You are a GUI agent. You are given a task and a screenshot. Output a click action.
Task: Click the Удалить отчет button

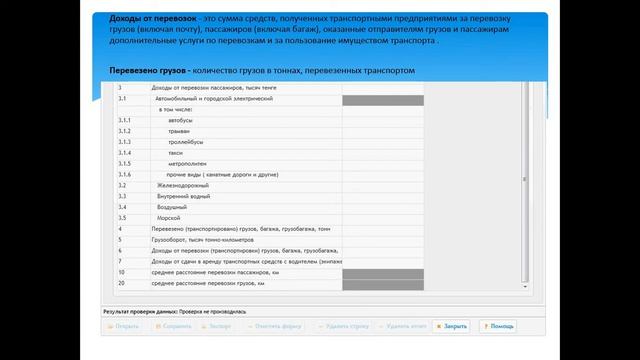point(402,326)
